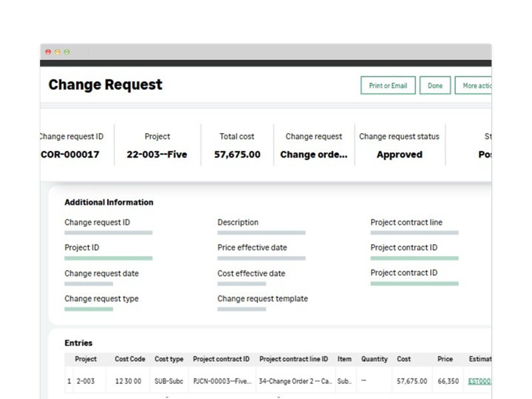Click the entry cost cell 57,675.00

412,381
